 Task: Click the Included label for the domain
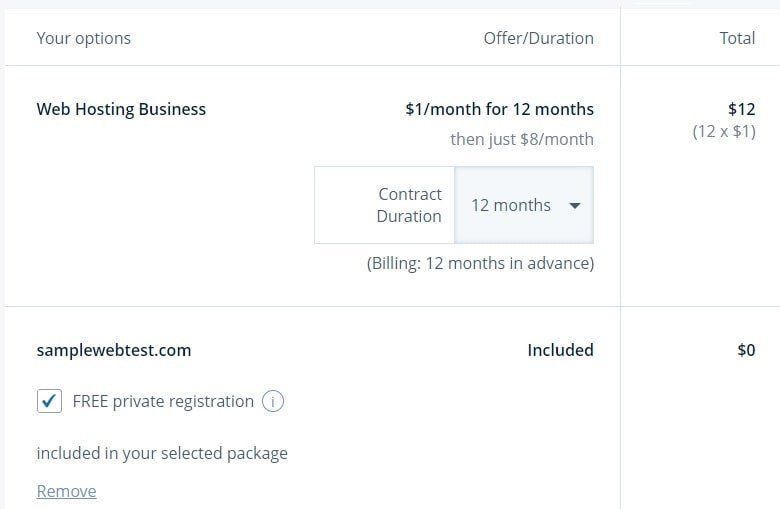click(x=561, y=350)
